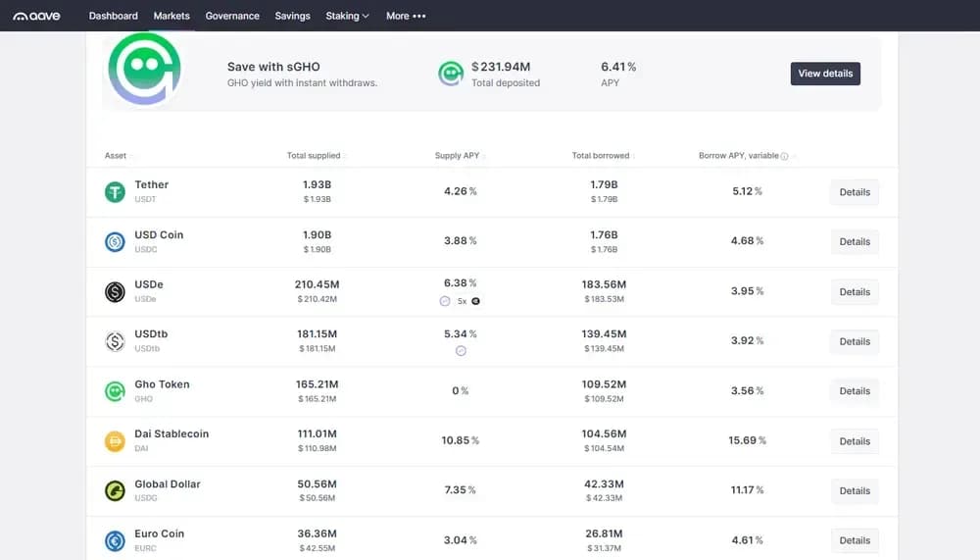Click the USDtb asset icon
The width and height of the screenshot is (980, 560).
click(116, 341)
